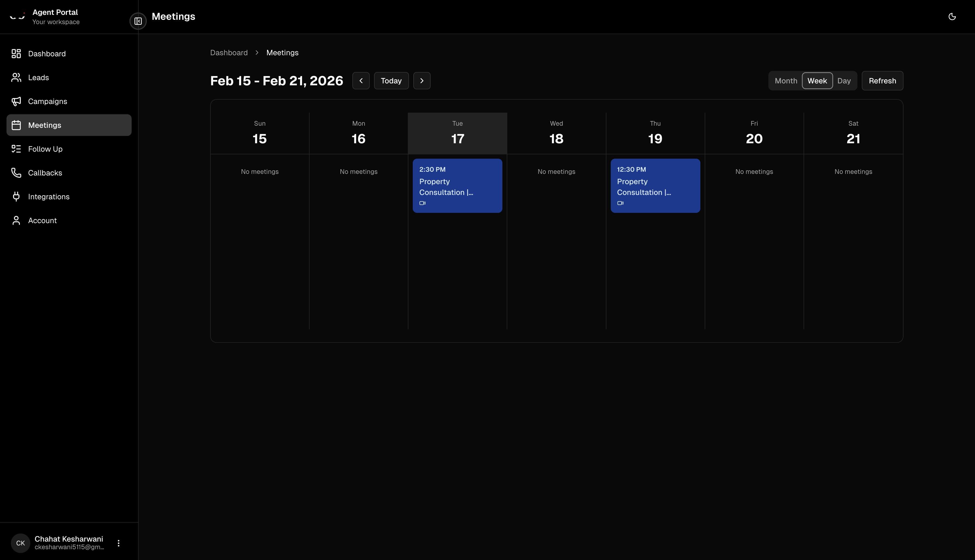The height and width of the screenshot is (560, 975).
Task: Open the 2:30 PM Property Consultation event
Action: 457,186
